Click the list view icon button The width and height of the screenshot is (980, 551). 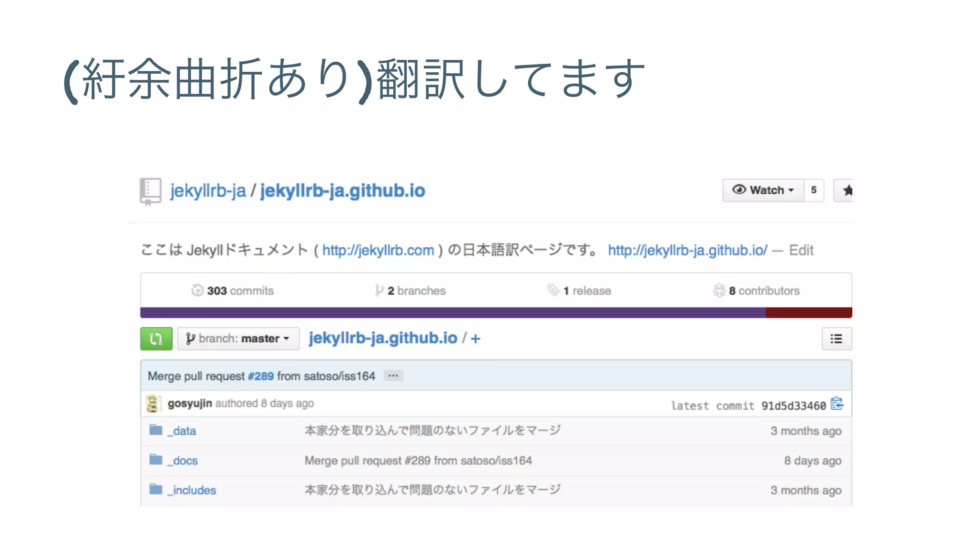pyautogui.click(x=836, y=339)
